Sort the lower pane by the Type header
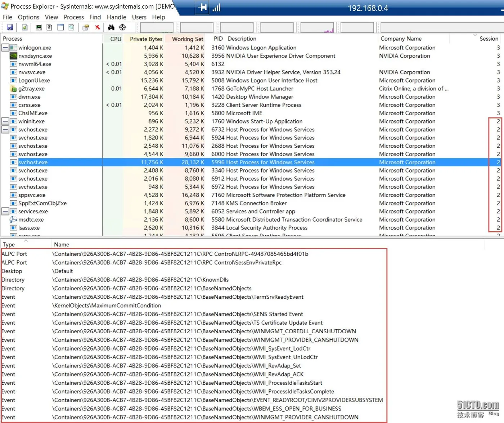This screenshot has width=504, height=423. click(x=26, y=244)
